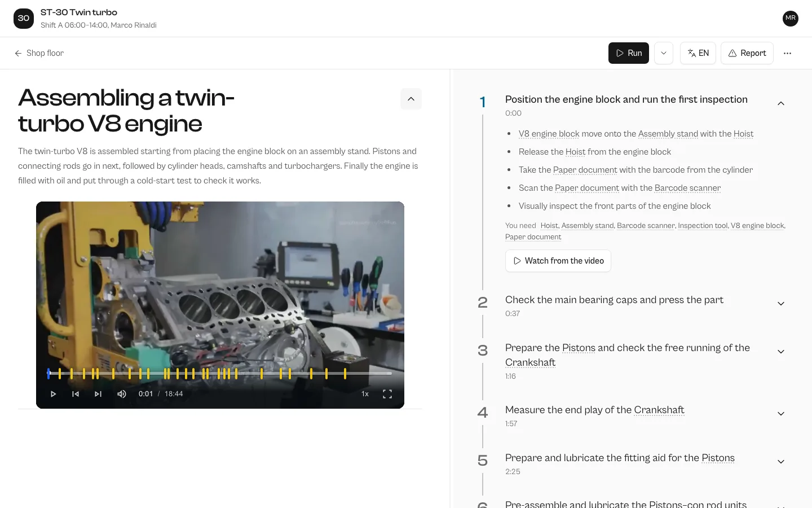Screen dimensions: 812x508
Task: Go back to Shop floor
Action: [x=39, y=53]
